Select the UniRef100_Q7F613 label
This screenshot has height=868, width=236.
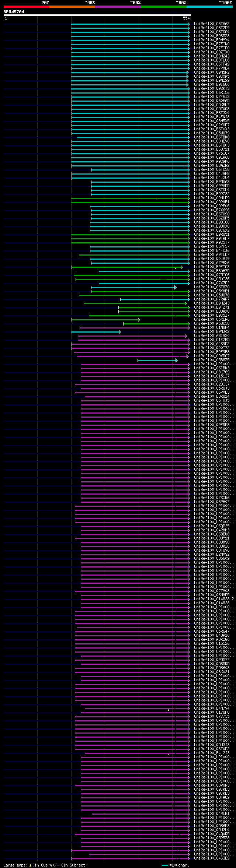pos(212,97)
